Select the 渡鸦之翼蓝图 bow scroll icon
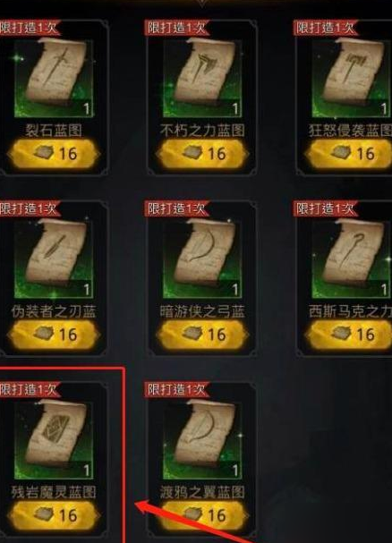 tap(202, 440)
